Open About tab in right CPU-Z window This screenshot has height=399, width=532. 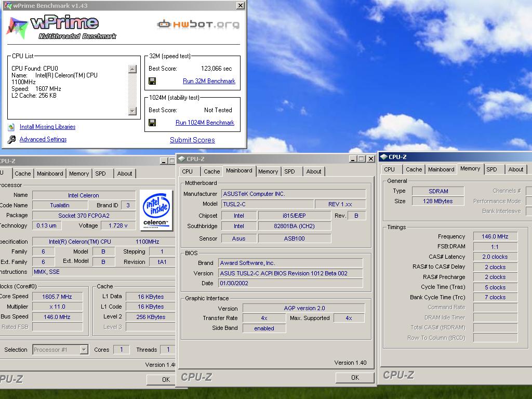pos(516,169)
